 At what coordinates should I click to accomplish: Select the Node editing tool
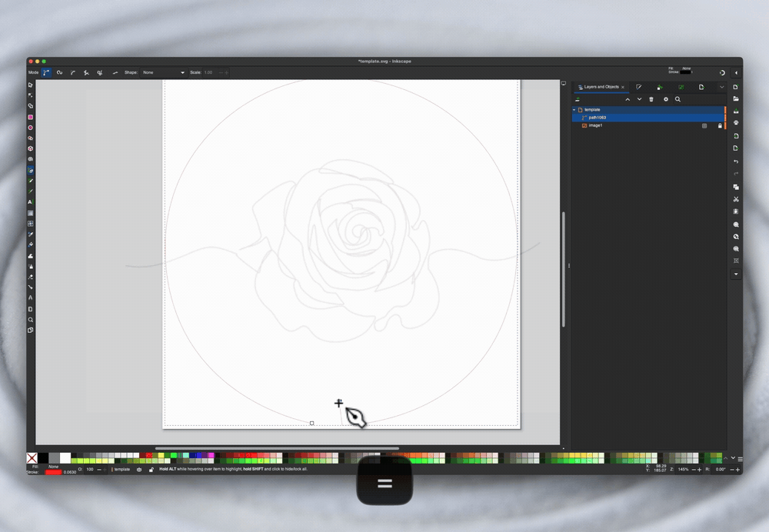31,95
